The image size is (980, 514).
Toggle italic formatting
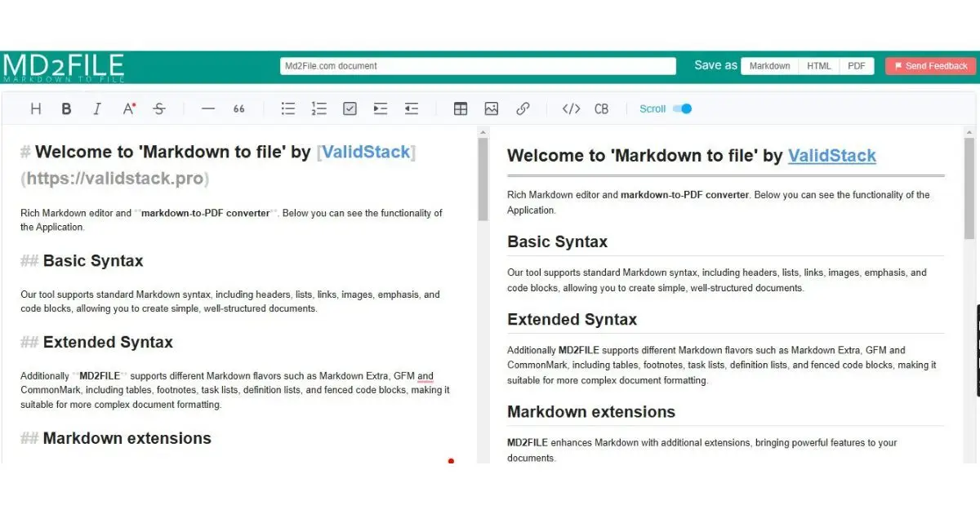97,108
